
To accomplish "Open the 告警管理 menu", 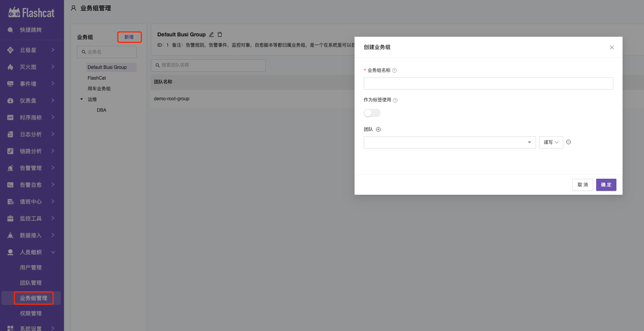I will coord(31,168).
